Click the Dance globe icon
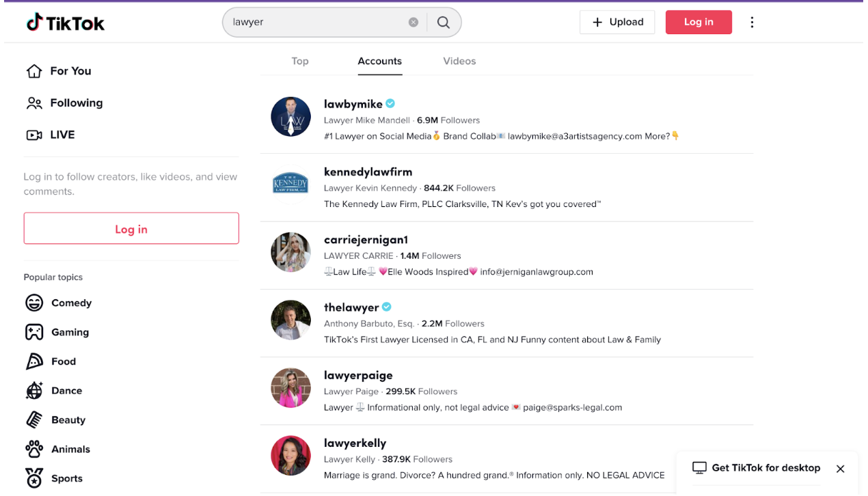Screen dimensions: 868x496 (x=34, y=391)
